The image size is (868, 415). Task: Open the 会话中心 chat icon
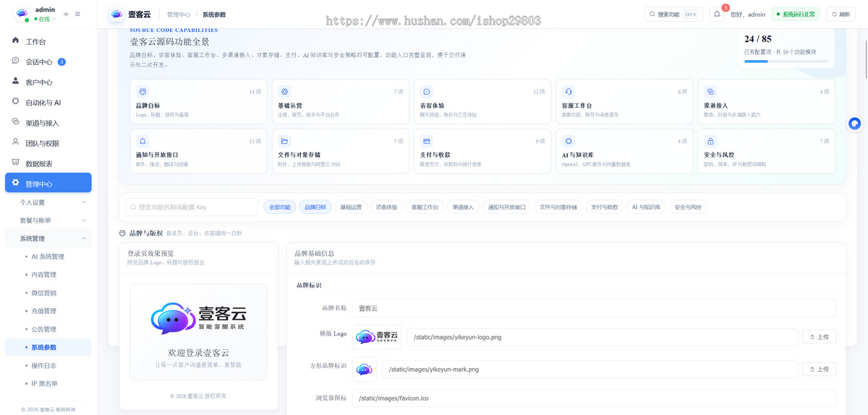[16, 61]
